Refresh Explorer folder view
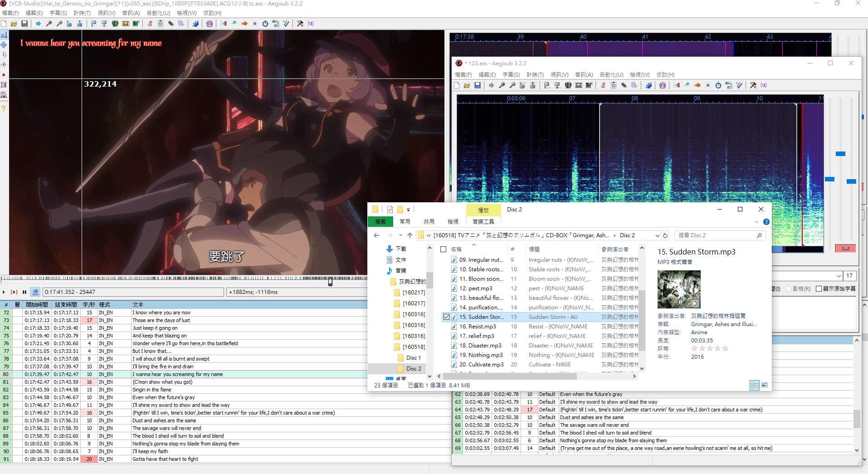 (x=665, y=235)
